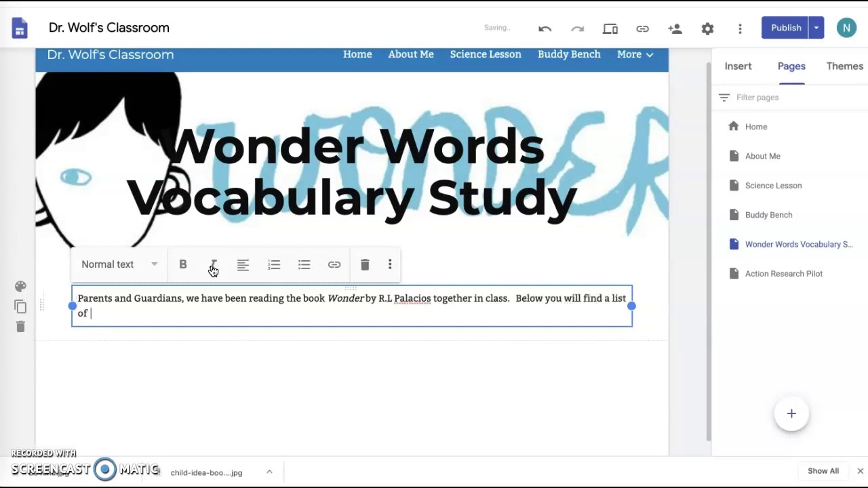The image size is (868, 488).
Task: Close the downloads bar
Action: point(860,471)
